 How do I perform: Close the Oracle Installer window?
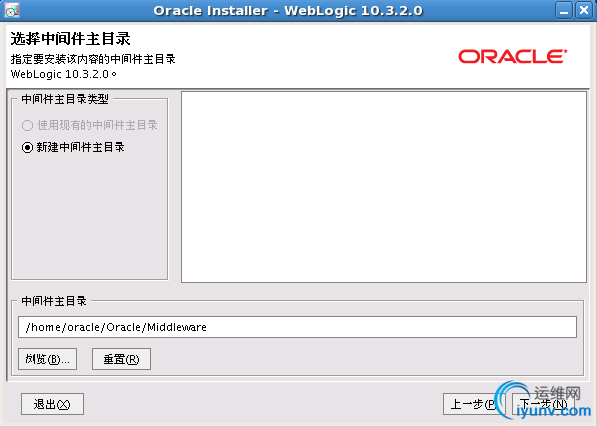click(x=584, y=10)
